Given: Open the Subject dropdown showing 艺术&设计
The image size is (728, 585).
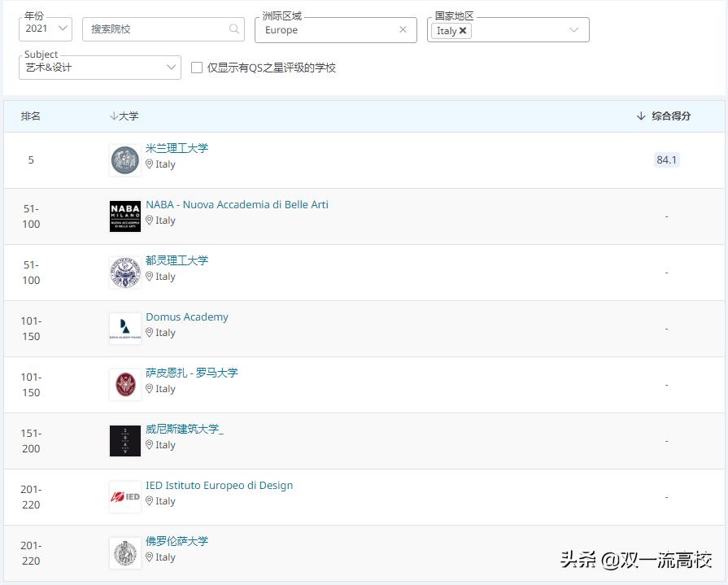Looking at the screenshot, I should click(170, 67).
